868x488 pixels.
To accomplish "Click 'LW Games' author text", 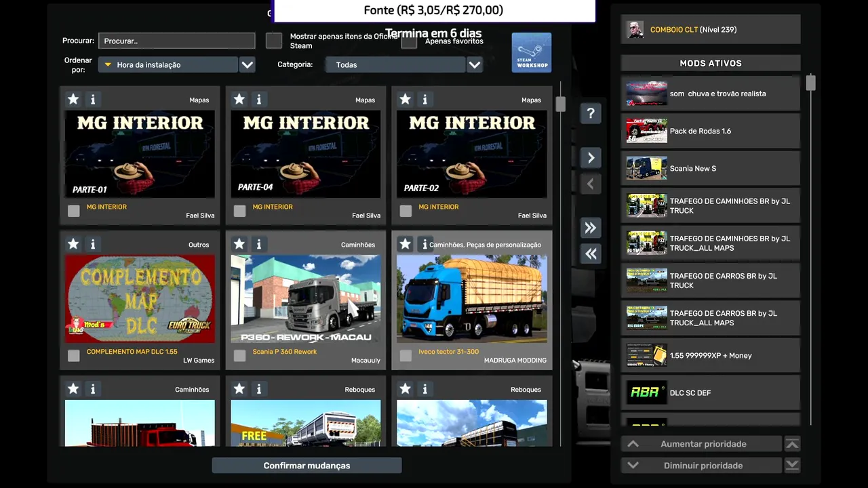I will 199,361.
